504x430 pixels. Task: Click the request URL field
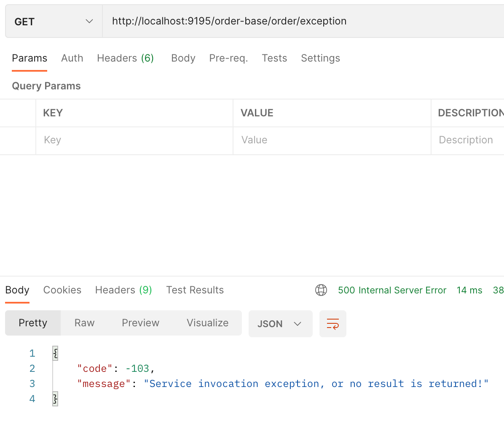(x=303, y=21)
